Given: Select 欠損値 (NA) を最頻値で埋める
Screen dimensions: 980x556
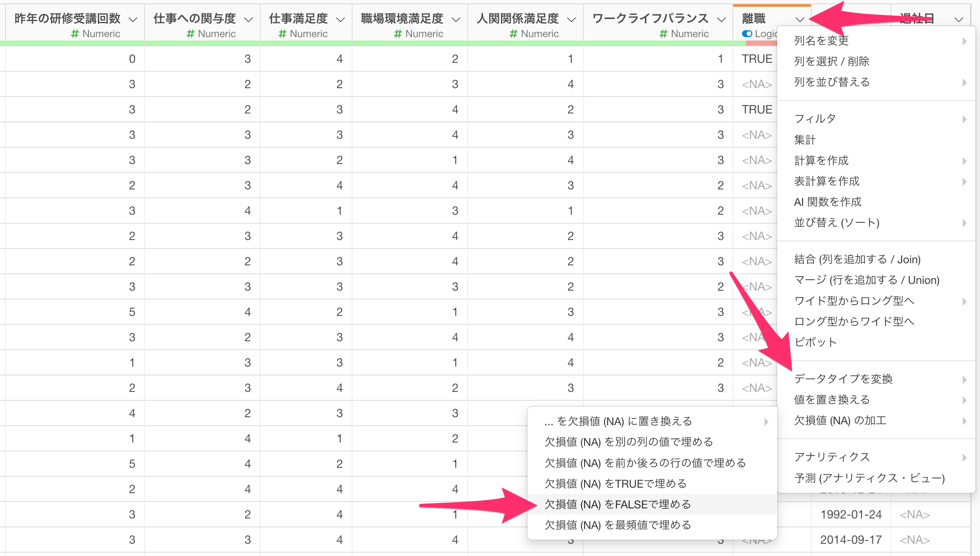Looking at the screenshot, I should tap(617, 525).
